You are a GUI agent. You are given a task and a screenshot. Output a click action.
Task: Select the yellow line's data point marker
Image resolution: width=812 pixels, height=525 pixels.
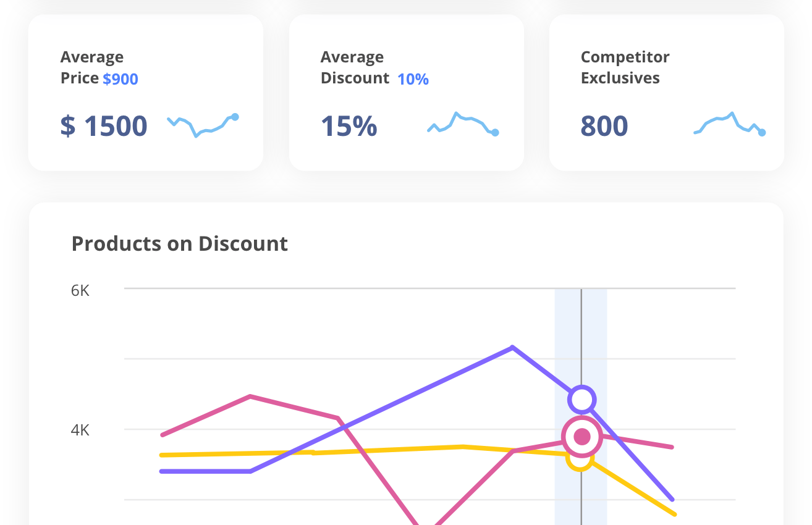pyautogui.click(x=580, y=461)
